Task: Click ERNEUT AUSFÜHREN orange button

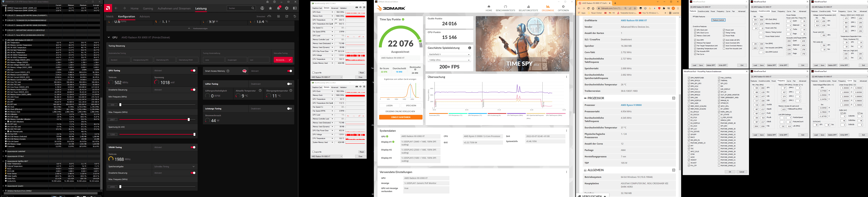Action: (401, 117)
